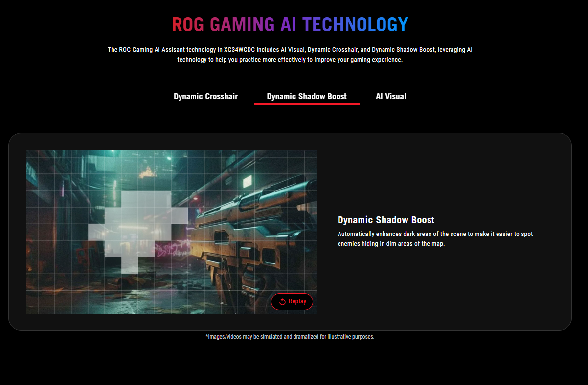Click the circular arrow replay icon
Viewport: 588px width, 385px height.
pos(282,301)
